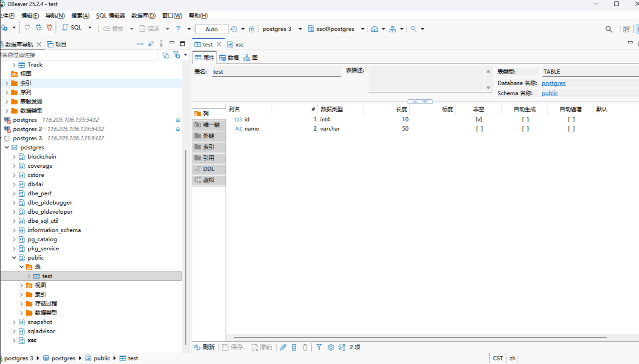Expand the blockchain schema node

tap(14, 157)
